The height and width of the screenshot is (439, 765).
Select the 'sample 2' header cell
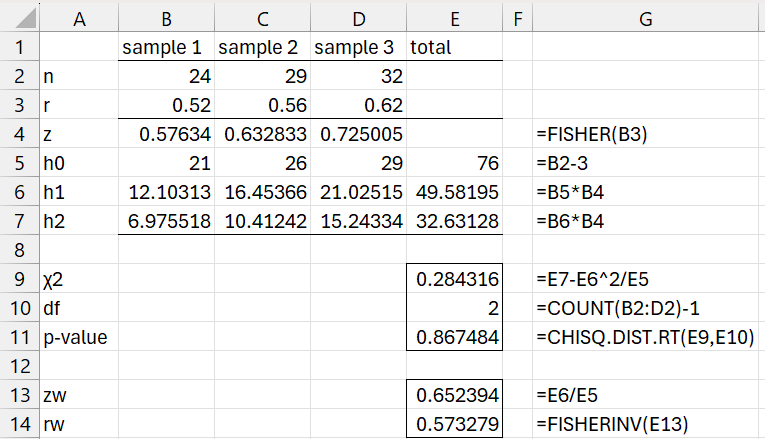(261, 46)
